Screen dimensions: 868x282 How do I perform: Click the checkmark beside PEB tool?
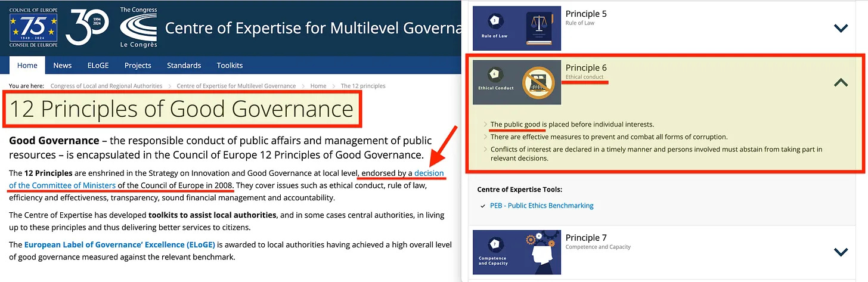click(482, 206)
